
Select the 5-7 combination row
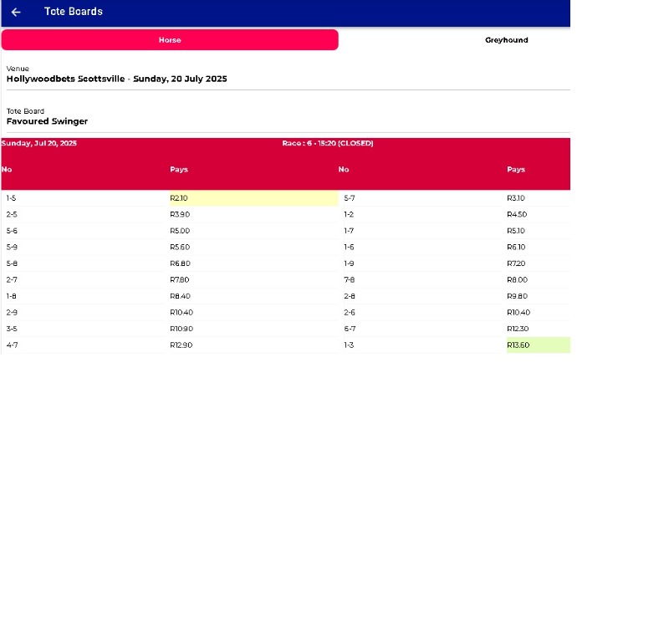tap(350, 198)
